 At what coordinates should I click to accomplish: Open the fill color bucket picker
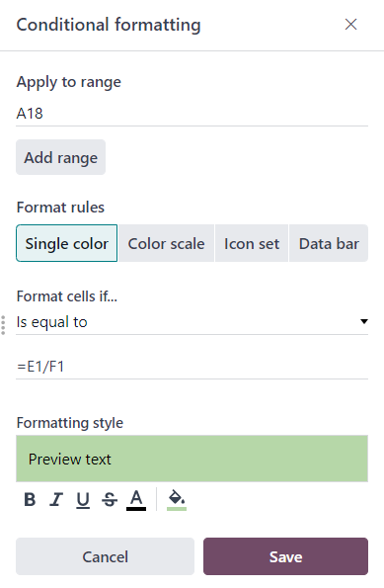(177, 499)
